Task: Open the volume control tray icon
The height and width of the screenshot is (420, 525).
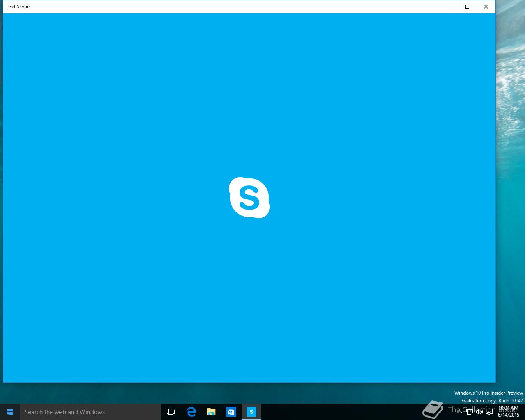Action: point(479,412)
